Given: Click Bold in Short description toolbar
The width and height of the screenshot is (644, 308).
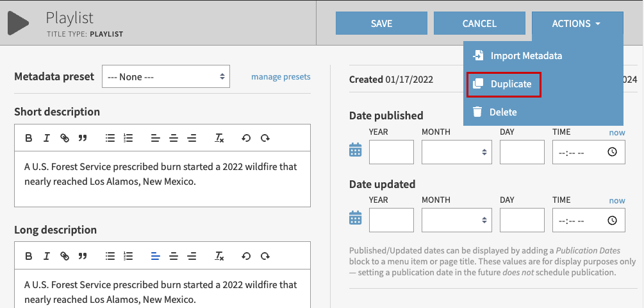Looking at the screenshot, I should tap(29, 138).
